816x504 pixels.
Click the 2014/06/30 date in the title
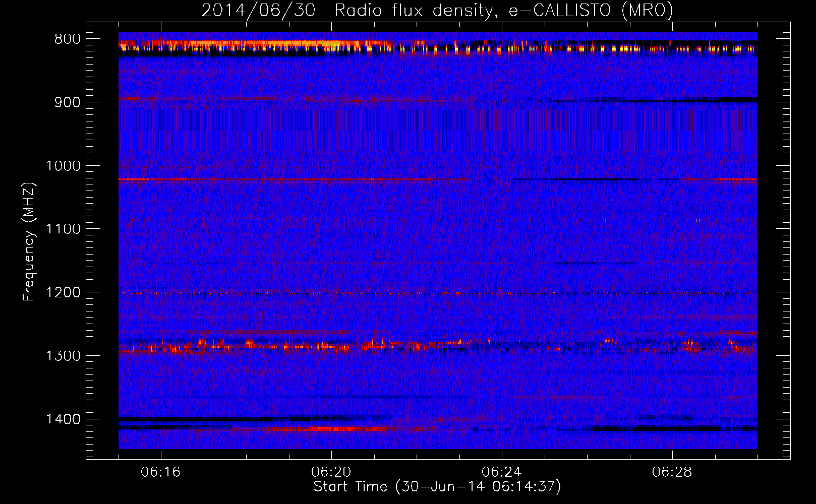click(x=258, y=11)
